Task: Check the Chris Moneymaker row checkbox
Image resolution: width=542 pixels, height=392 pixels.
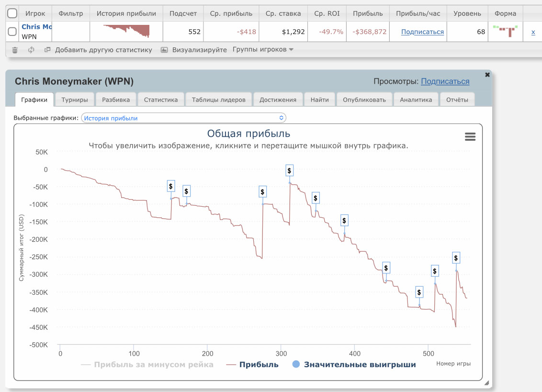Action: [x=12, y=32]
